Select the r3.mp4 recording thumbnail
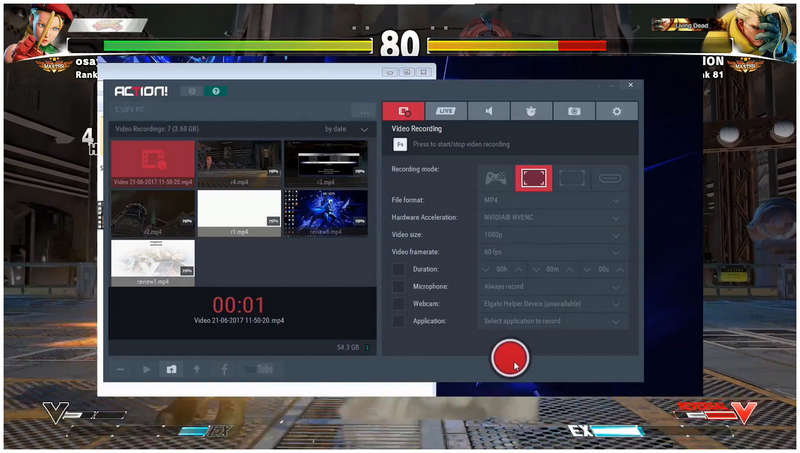This screenshot has width=800, height=453. pyautogui.click(x=326, y=164)
